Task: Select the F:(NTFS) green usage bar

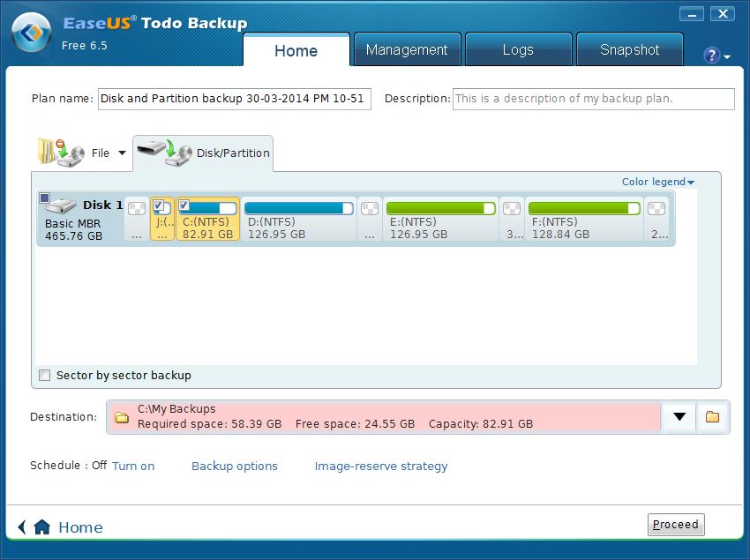Action: click(x=584, y=208)
